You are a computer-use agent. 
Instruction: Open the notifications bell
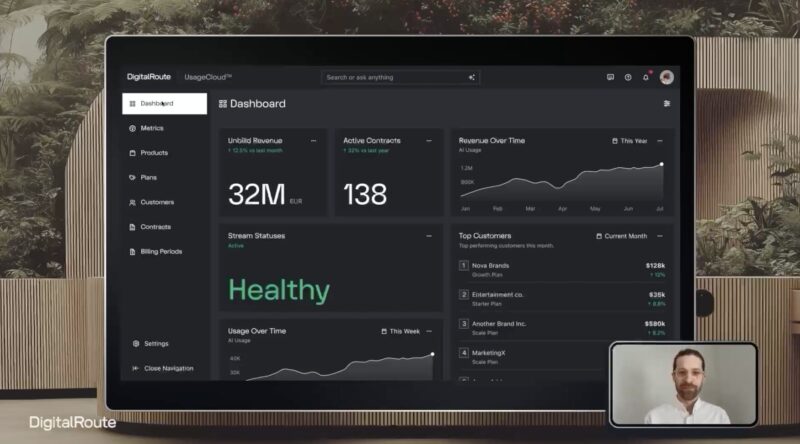coord(646,77)
